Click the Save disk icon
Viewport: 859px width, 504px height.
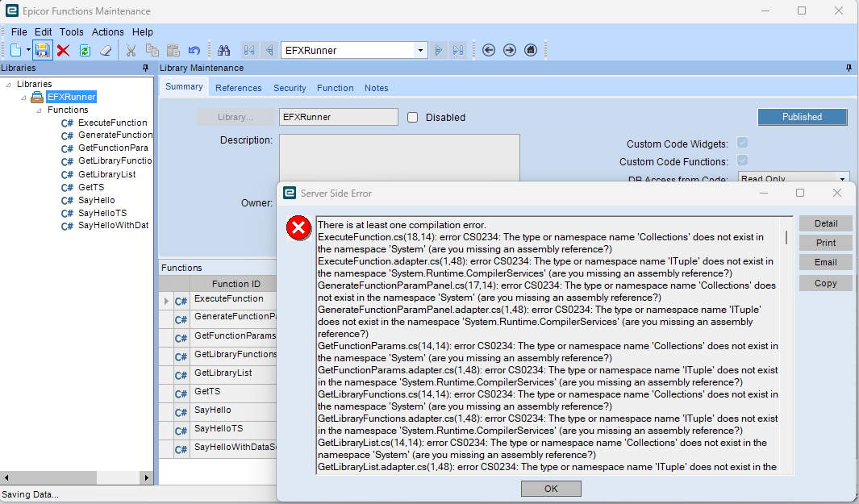43,50
